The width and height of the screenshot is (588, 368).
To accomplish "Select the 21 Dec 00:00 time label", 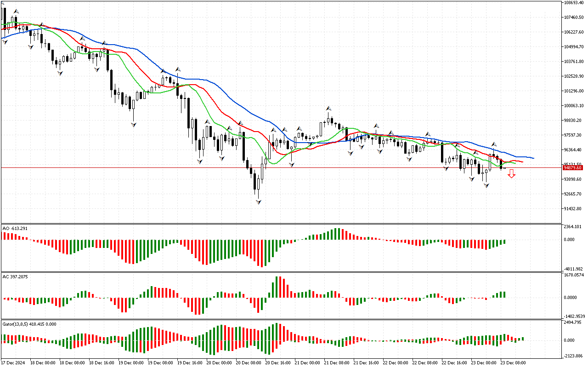I will (x=307, y=363).
